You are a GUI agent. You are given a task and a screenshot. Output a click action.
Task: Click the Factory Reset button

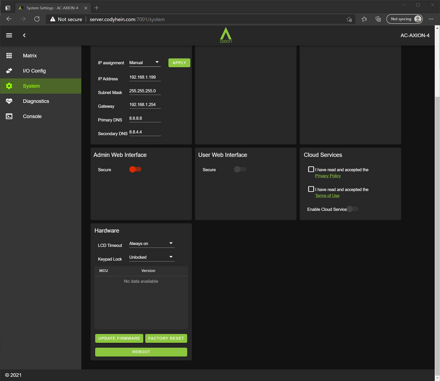pos(166,338)
